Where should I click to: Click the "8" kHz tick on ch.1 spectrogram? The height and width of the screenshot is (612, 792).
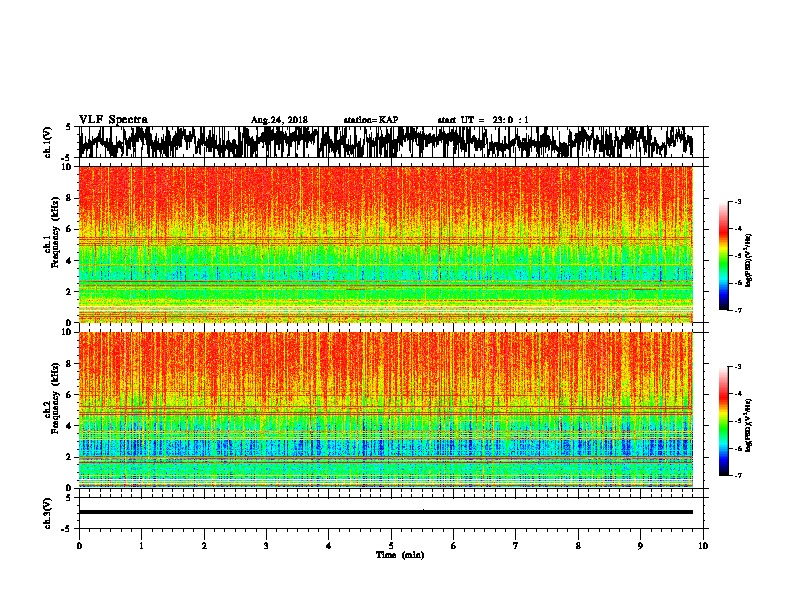[70, 198]
